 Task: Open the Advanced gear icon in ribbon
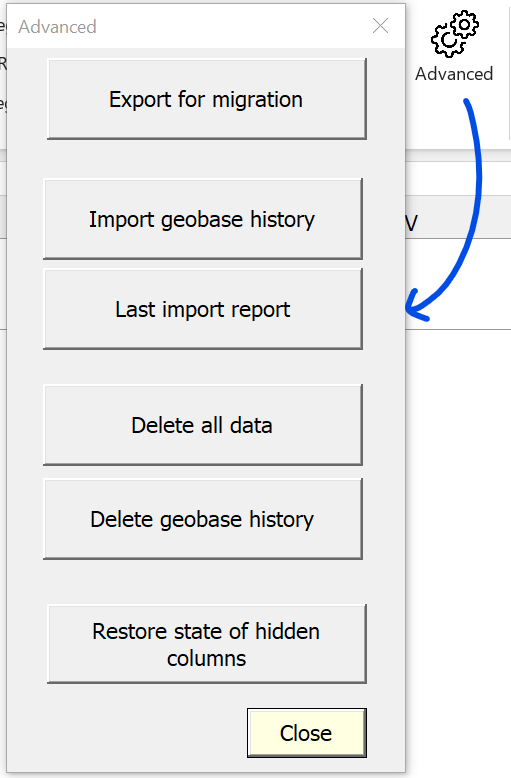(454, 33)
